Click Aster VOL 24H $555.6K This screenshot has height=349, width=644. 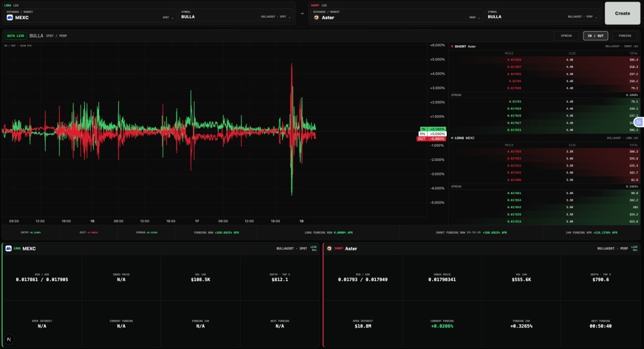pyautogui.click(x=521, y=279)
